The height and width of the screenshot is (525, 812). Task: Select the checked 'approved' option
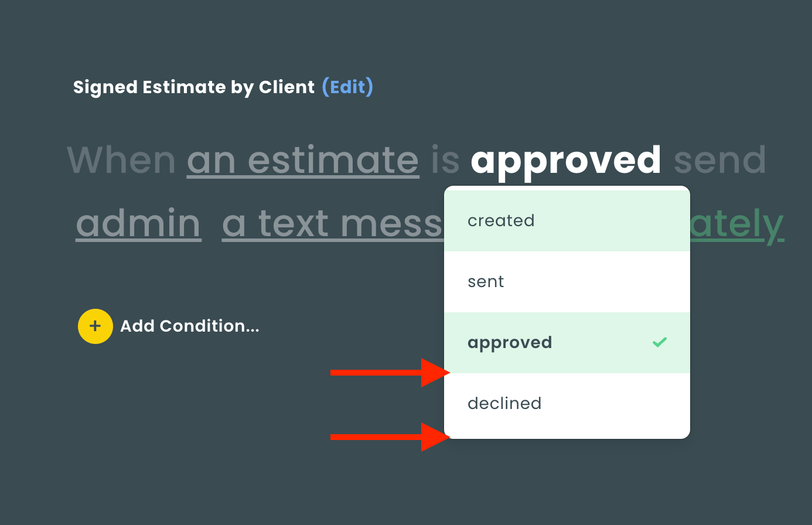click(567, 343)
